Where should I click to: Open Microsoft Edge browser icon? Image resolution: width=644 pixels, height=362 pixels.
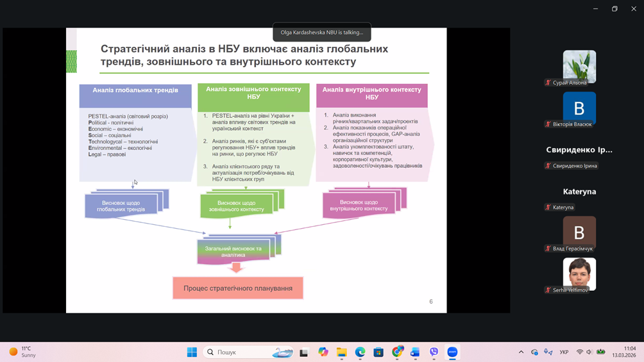click(x=360, y=352)
